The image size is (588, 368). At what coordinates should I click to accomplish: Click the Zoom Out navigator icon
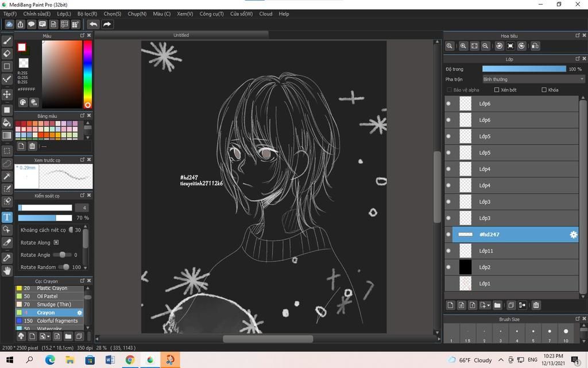click(485, 46)
